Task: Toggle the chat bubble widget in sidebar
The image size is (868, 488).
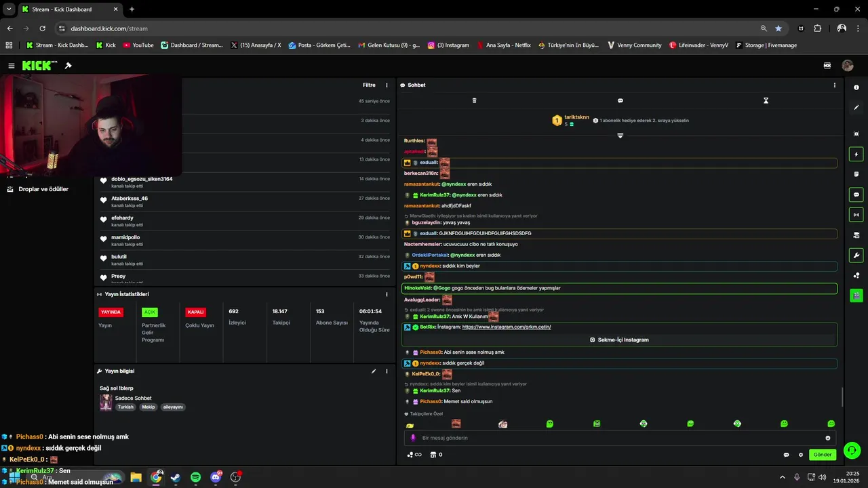Action: pos(856,195)
